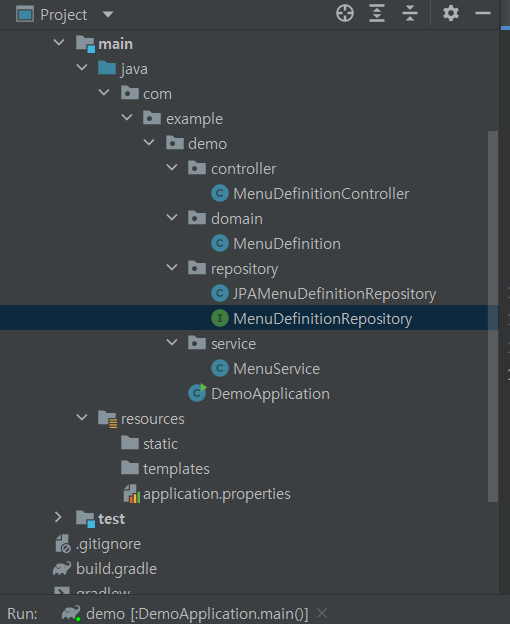Viewport: 510px width, 624px height.
Task: Collapse the domain package chevron
Action: (x=172, y=217)
